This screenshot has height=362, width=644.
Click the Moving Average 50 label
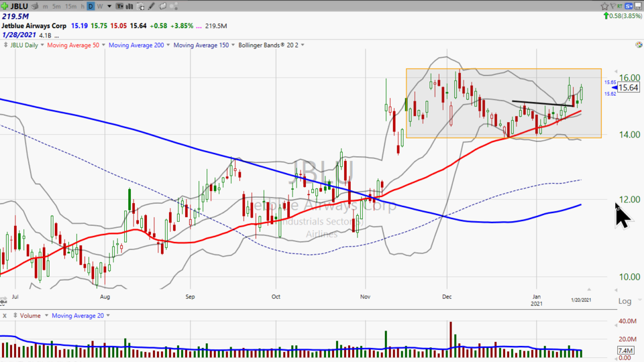click(x=73, y=45)
